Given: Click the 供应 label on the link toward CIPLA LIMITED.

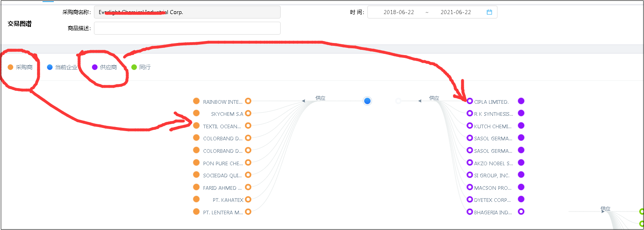Looking at the screenshot, I should tap(434, 98).
